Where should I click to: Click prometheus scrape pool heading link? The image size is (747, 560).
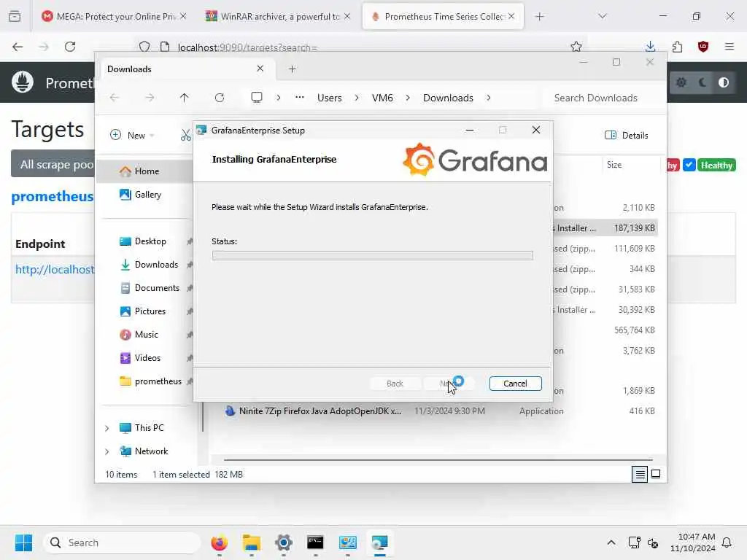coord(53,196)
